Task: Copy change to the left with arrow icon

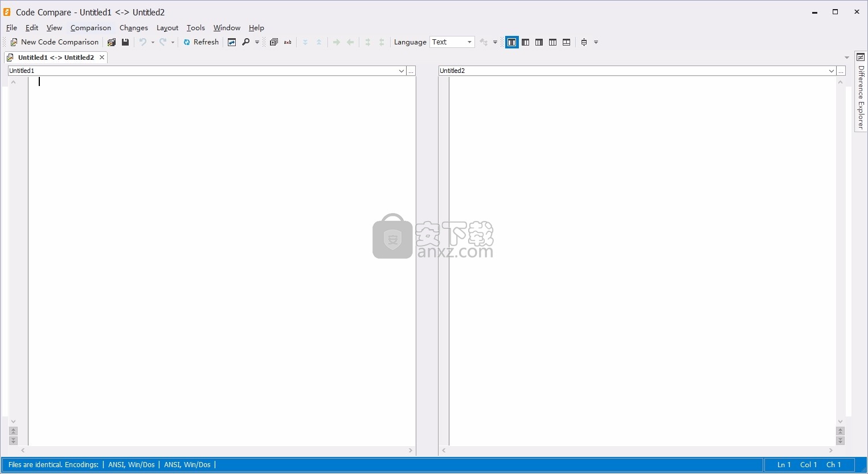Action: pos(350,42)
